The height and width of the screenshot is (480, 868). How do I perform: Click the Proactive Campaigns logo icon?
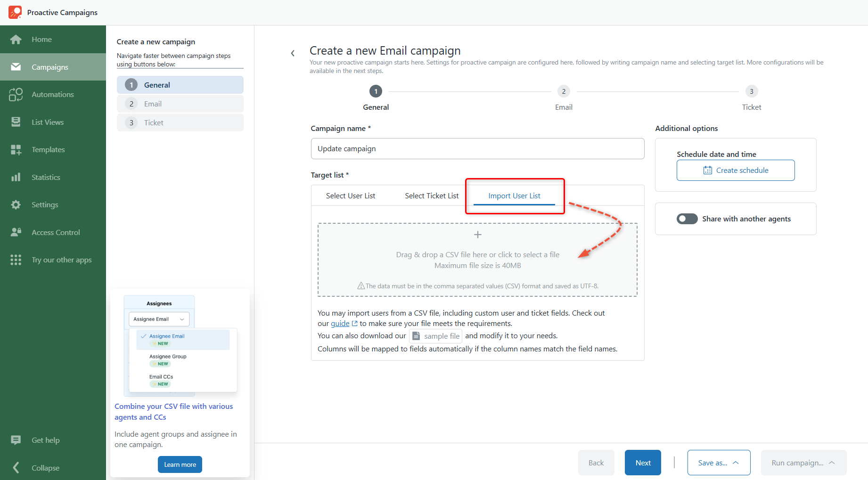[15, 12]
